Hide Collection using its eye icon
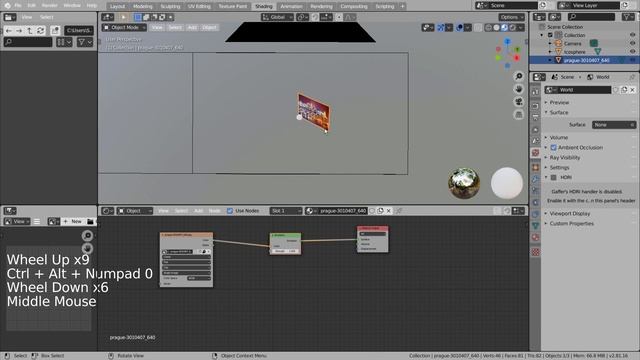Screen dimensions: 640x360 pos(632,35)
